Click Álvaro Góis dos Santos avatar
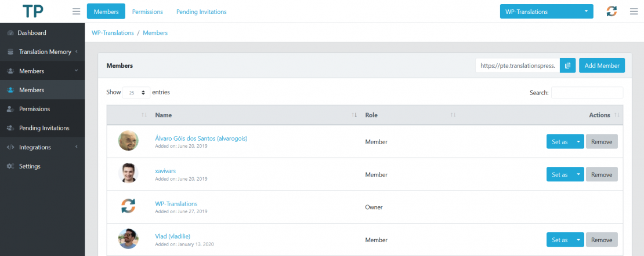 point(128,141)
